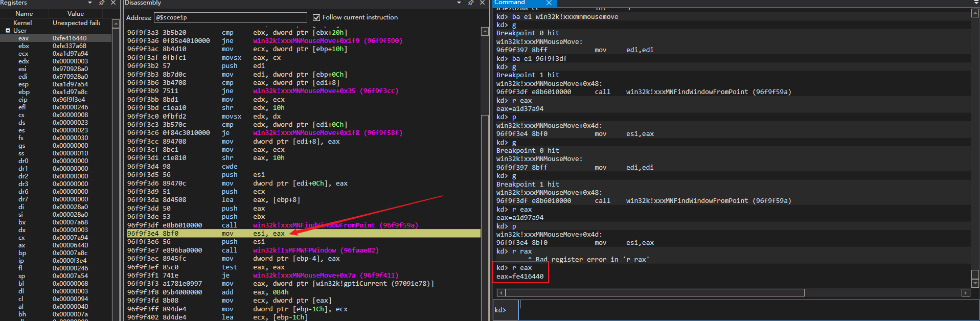Select the cwde instruction at 96f9f3d4
Image resolution: width=980 pixels, height=321 pixels.
point(304,167)
